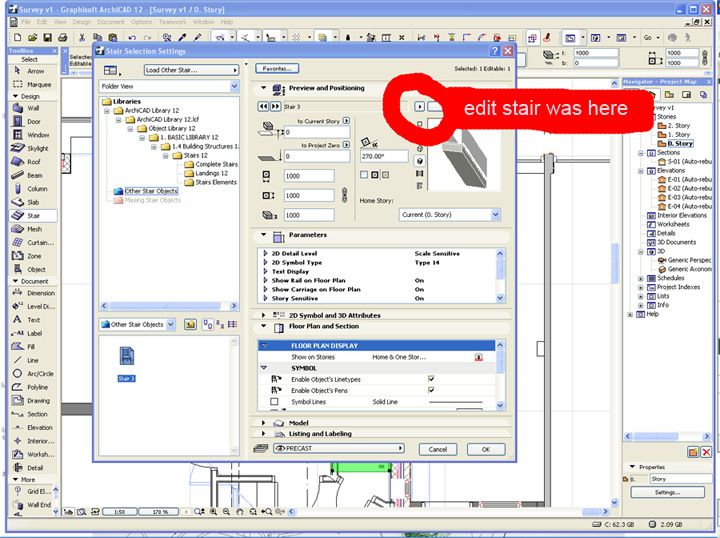Click the Favorites button
Viewport: 720px width, 538px height.
click(x=277, y=68)
